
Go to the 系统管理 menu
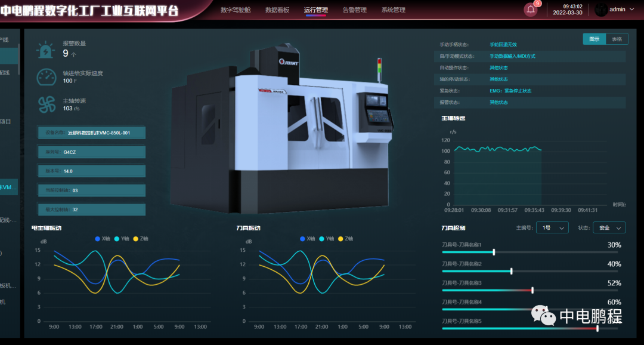pyautogui.click(x=394, y=10)
